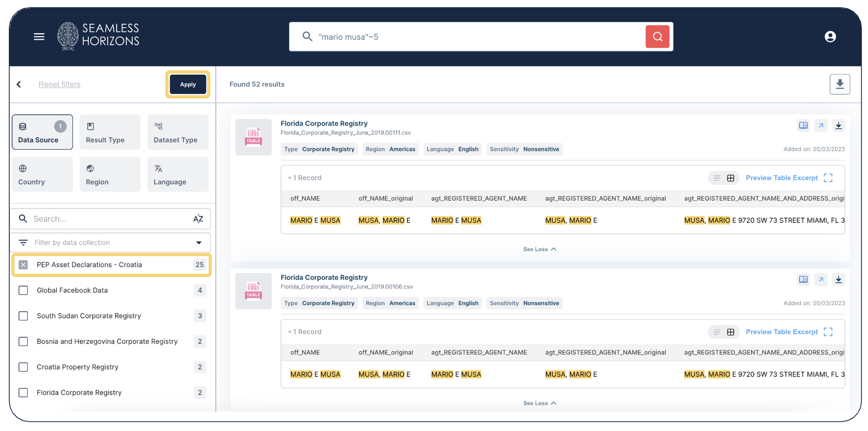Open second Florida Corporate Registry result title
The width and height of the screenshot is (868, 431).
pyautogui.click(x=324, y=277)
